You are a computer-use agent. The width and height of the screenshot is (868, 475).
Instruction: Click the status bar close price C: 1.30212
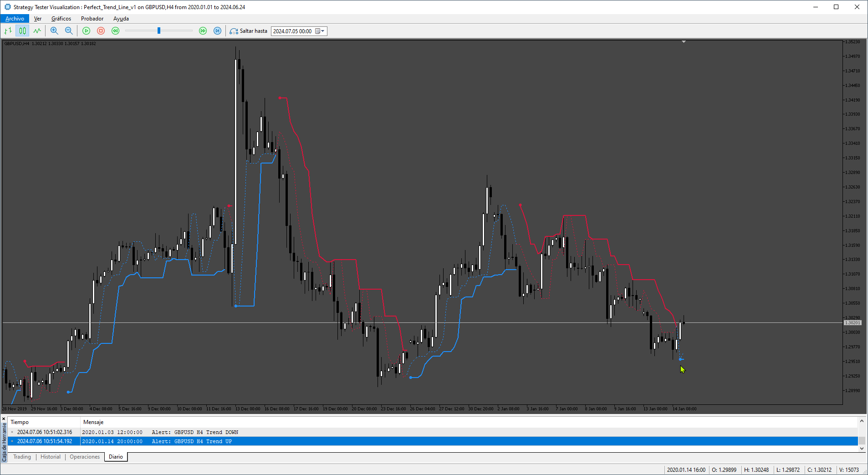[819, 470]
